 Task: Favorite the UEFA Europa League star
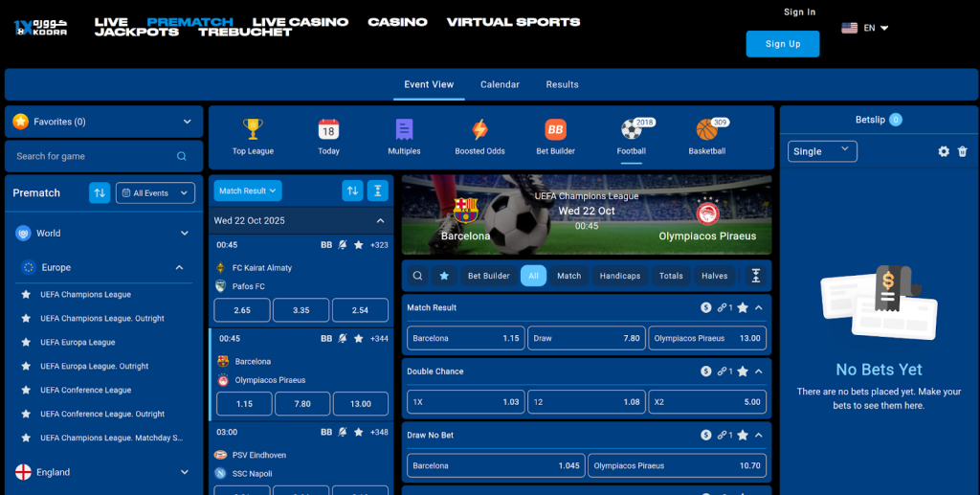26,342
